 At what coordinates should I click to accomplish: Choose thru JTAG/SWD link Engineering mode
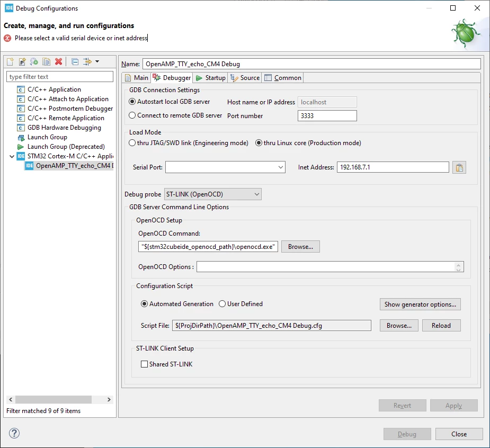click(x=132, y=143)
